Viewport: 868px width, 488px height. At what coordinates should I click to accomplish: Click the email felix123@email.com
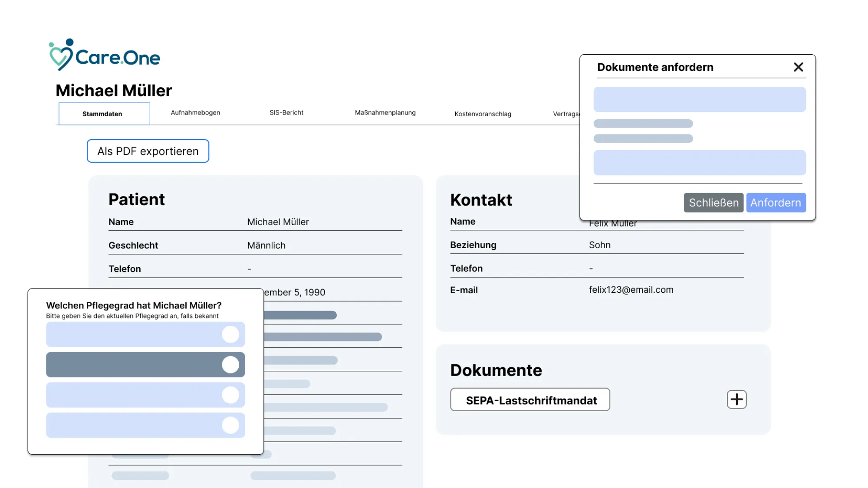tap(631, 290)
